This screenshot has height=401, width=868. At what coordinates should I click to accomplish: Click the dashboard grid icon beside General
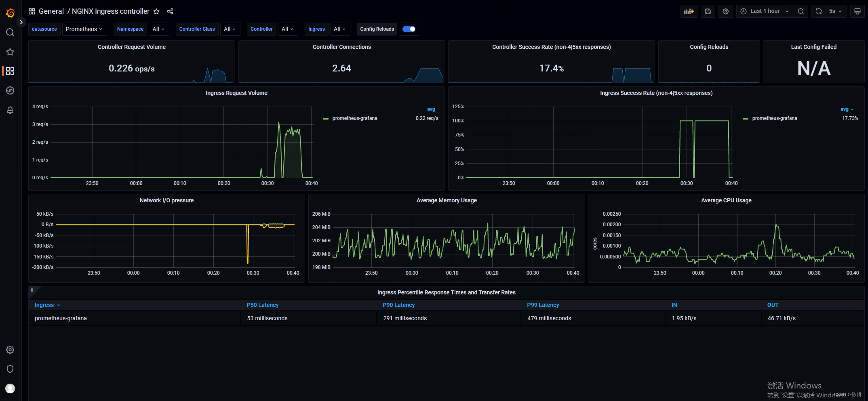(32, 11)
